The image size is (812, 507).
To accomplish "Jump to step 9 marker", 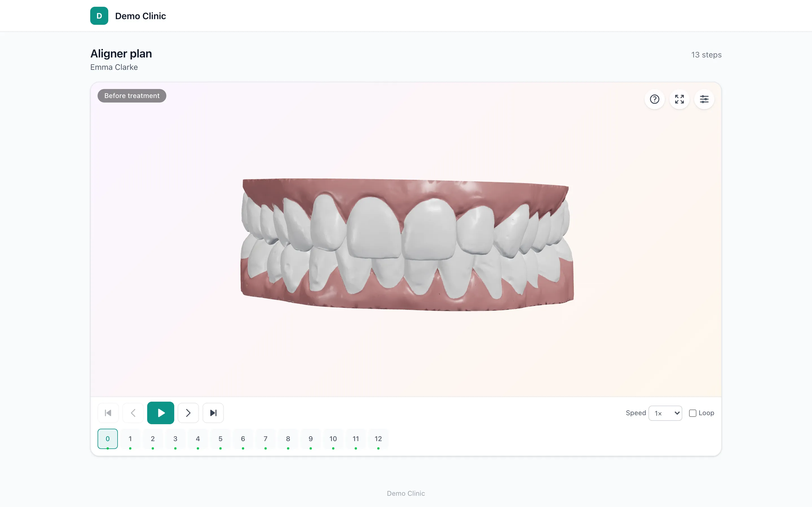I will (x=310, y=439).
